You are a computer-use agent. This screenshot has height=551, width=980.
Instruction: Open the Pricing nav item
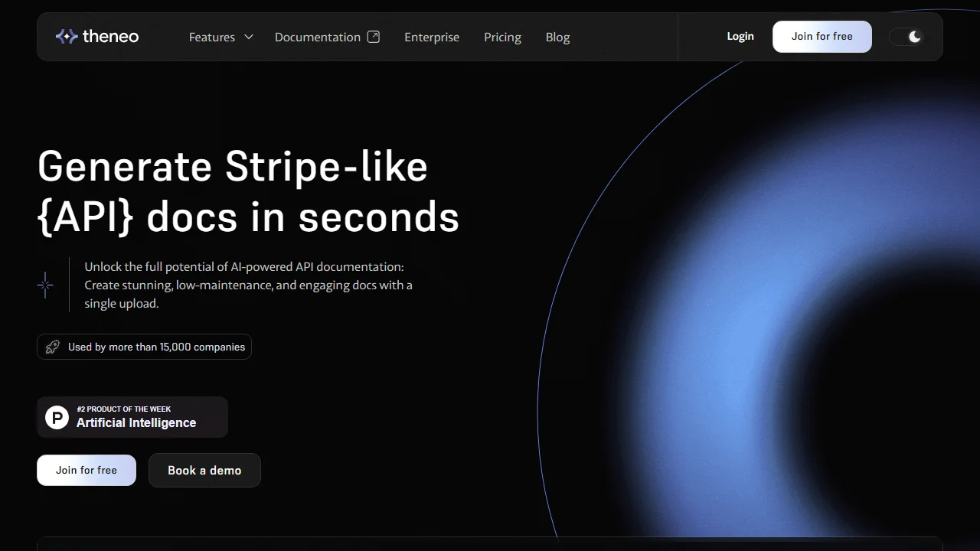tap(502, 37)
